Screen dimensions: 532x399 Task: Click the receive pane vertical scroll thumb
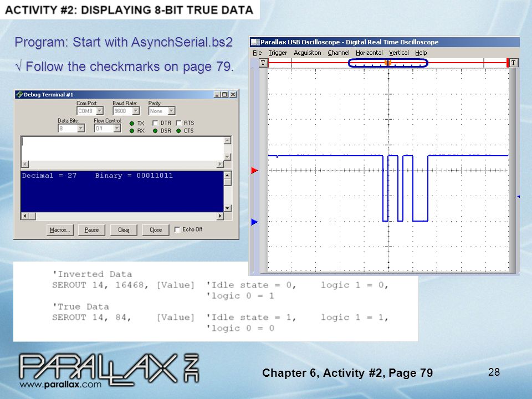pyautogui.click(x=227, y=182)
